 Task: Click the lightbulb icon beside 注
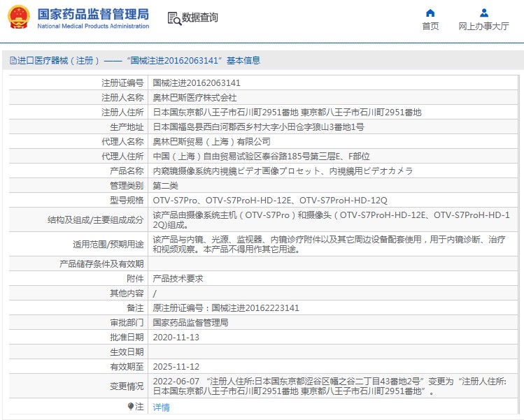tap(131, 406)
